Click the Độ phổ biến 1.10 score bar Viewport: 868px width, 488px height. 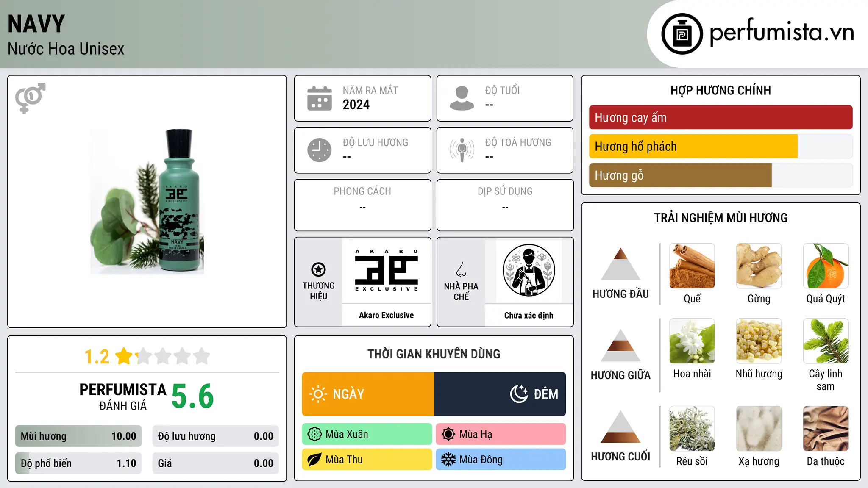(78, 463)
